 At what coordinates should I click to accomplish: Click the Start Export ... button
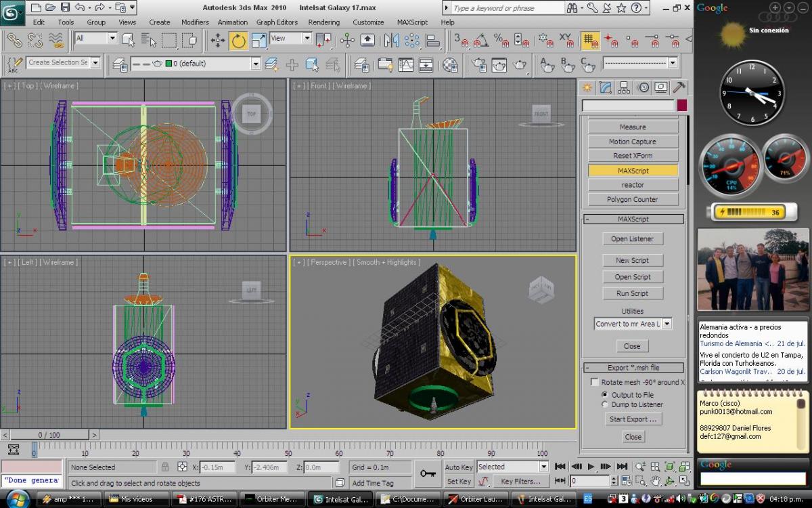[x=633, y=419]
